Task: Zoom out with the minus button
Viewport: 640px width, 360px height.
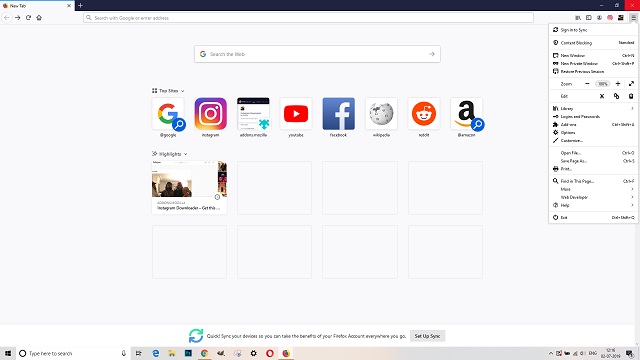Action: pyautogui.click(x=587, y=84)
